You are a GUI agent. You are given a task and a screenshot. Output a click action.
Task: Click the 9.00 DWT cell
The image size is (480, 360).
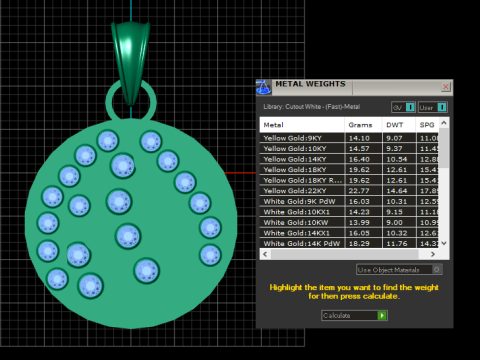pyautogui.click(x=399, y=223)
